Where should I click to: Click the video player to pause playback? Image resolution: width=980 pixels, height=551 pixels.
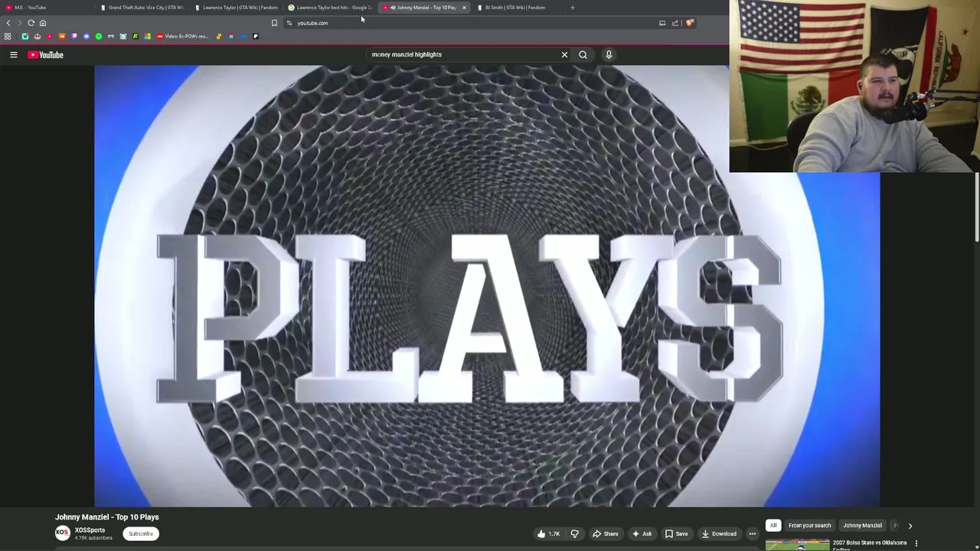(x=487, y=285)
